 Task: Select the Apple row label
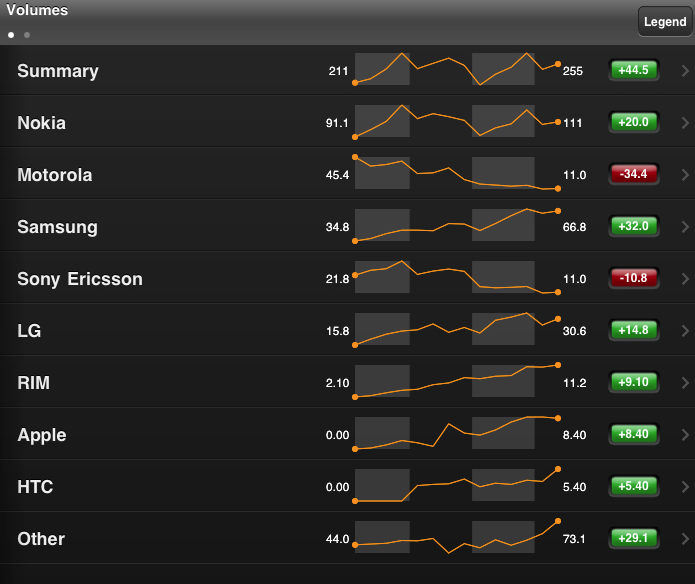pyautogui.click(x=42, y=436)
